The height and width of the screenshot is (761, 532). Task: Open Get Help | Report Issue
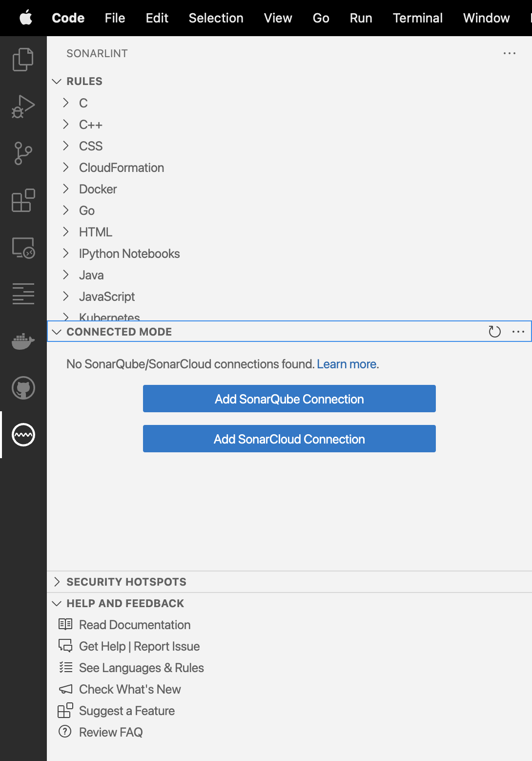139,646
